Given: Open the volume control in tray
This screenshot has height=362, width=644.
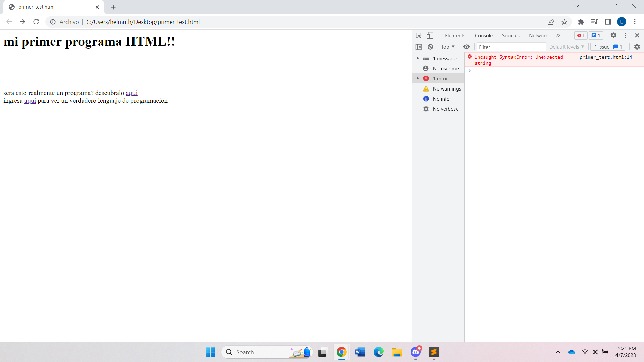Looking at the screenshot, I should click(x=595, y=352).
